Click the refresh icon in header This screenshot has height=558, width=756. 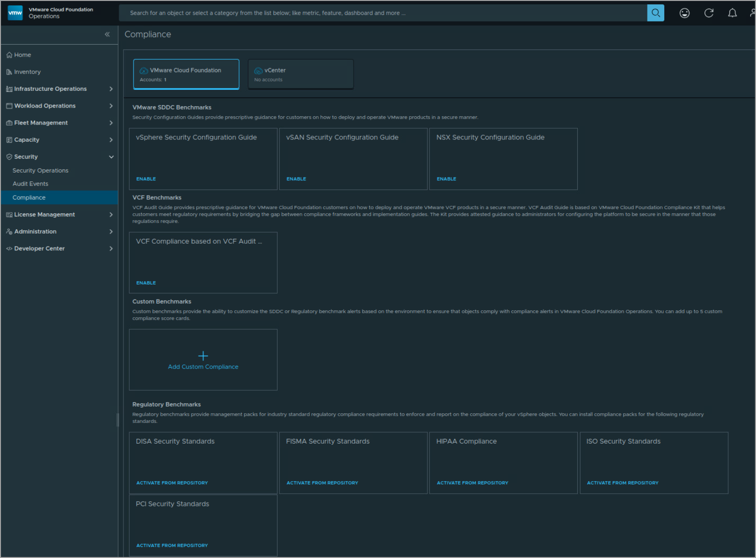[x=708, y=13]
